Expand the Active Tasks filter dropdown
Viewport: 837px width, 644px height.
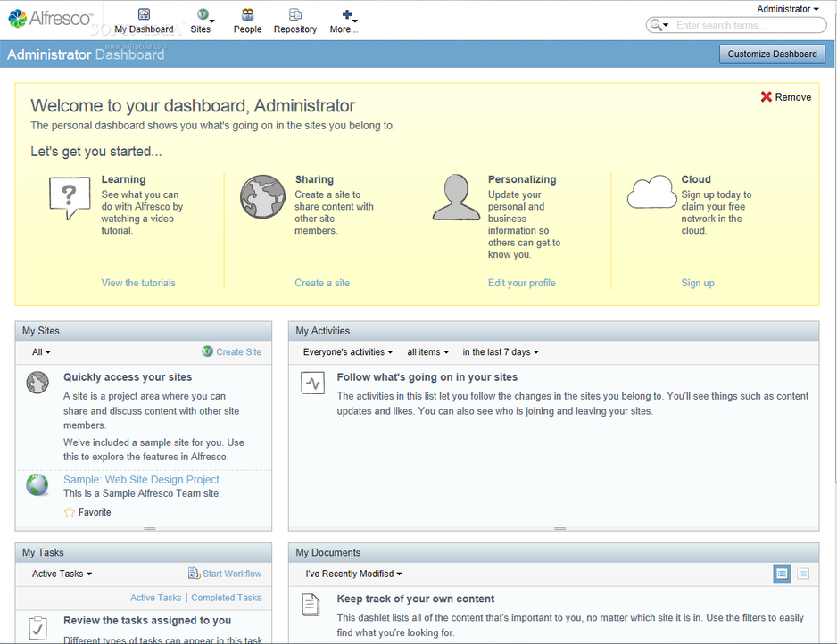coord(62,574)
